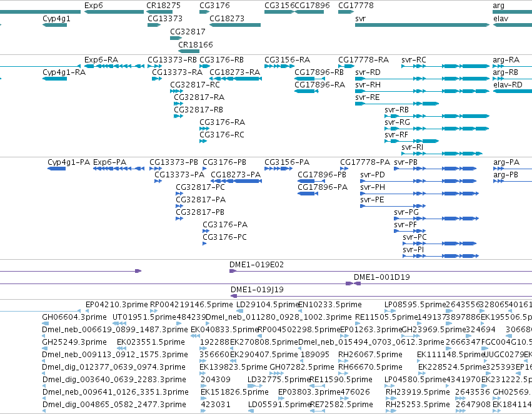Select the CG3176-RB transcript label

tap(221, 59)
